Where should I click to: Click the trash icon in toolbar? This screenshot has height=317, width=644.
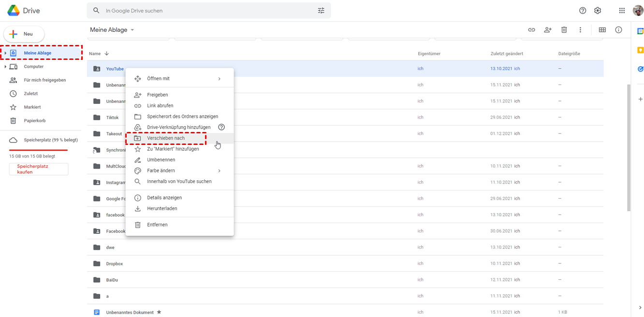(564, 30)
